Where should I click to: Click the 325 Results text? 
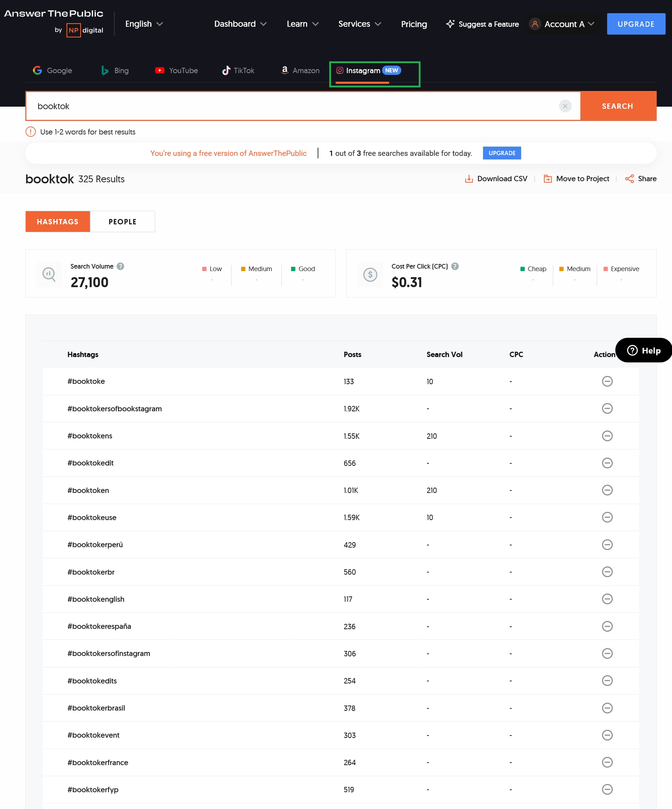pos(101,179)
